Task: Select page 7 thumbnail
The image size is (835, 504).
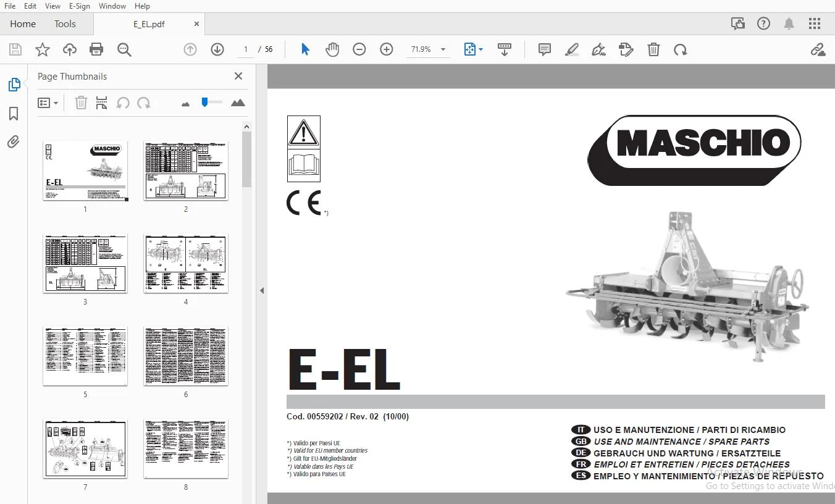Action: (x=85, y=448)
